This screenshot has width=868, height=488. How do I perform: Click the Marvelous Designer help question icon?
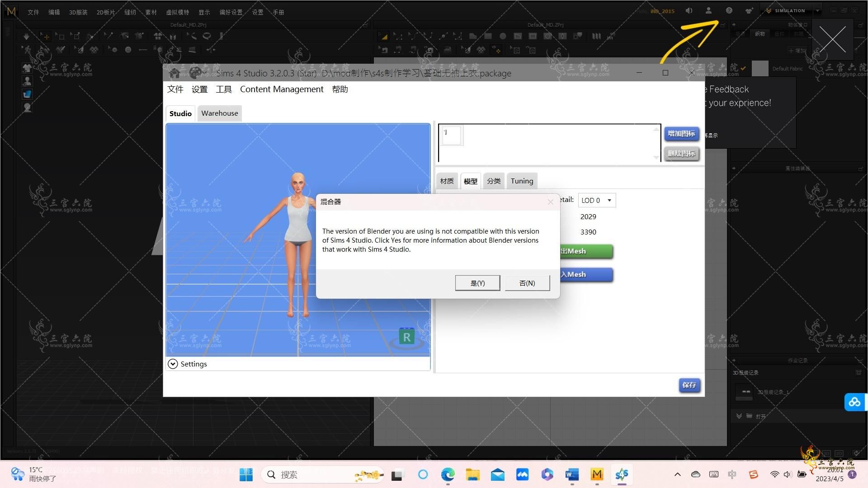[x=729, y=10]
